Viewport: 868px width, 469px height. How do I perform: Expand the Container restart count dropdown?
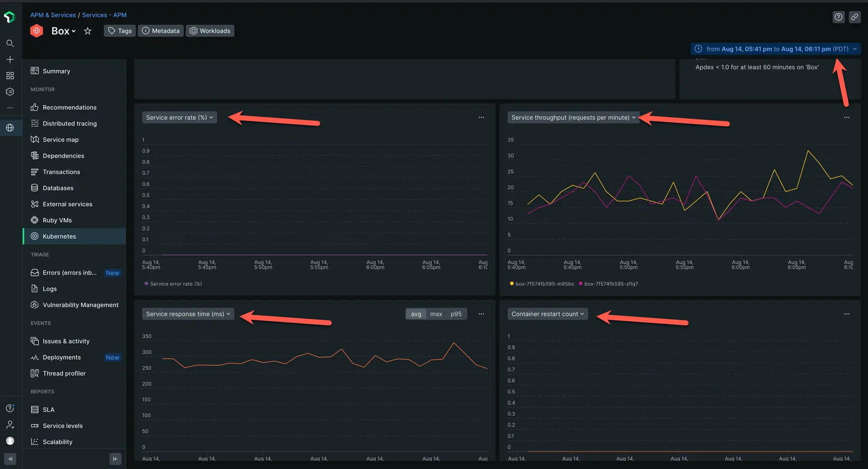point(547,314)
